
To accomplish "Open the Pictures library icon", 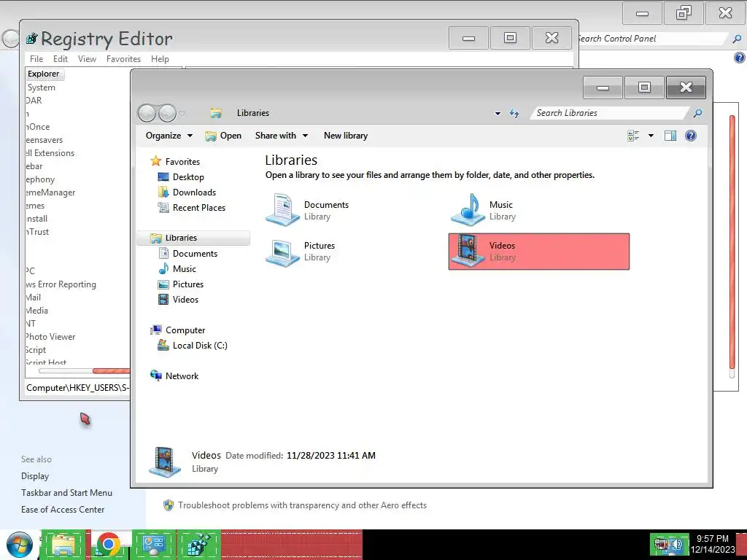I will [x=283, y=252].
